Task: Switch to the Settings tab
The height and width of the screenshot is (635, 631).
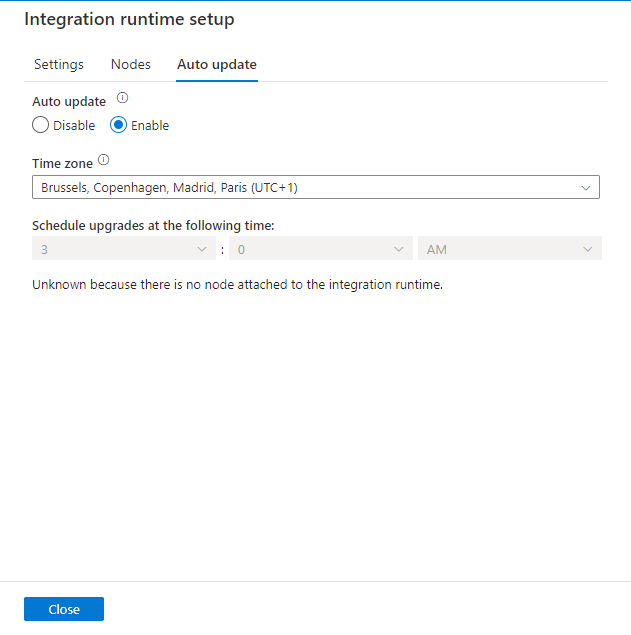Action: click(59, 64)
